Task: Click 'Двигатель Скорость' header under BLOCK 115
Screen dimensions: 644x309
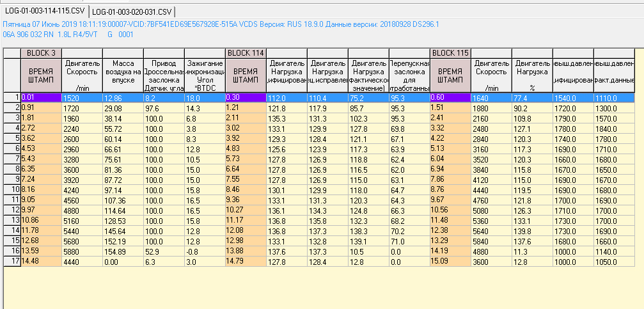Action: 491,75
